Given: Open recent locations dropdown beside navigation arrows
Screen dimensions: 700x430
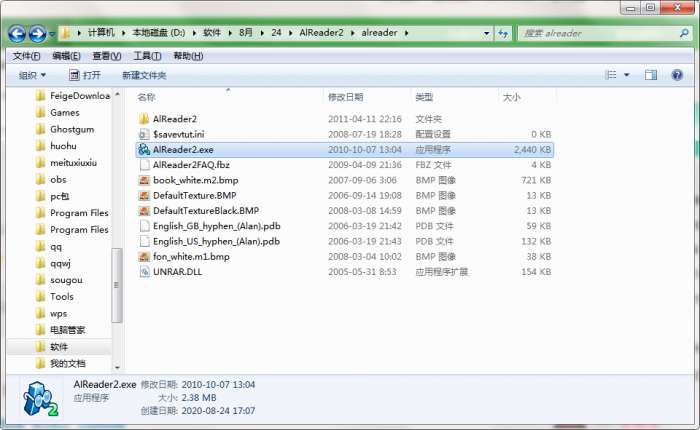Looking at the screenshot, I should pos(52,34).
